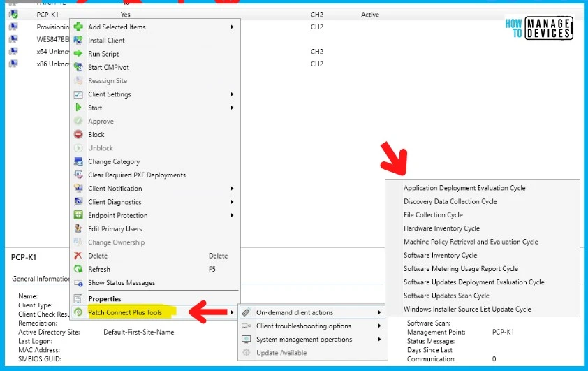Click the Client Notification icon

coord(78,189)
